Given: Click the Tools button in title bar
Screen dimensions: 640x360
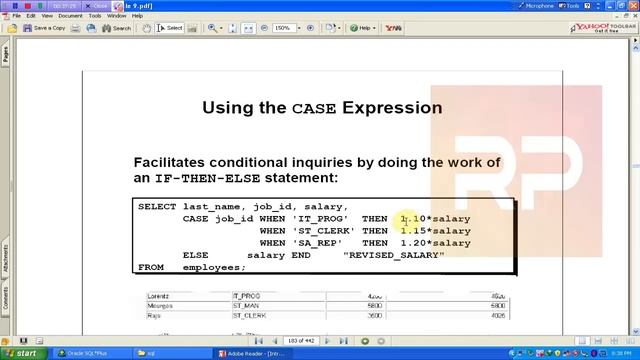Looking at the screenshot, I should [x=569, y=6].
